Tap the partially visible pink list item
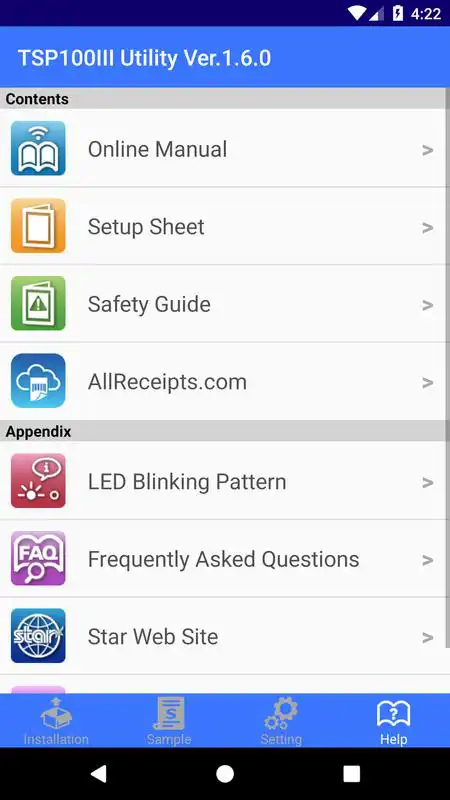This screenshot has width=450, height=800. click(x=223, y=685)
